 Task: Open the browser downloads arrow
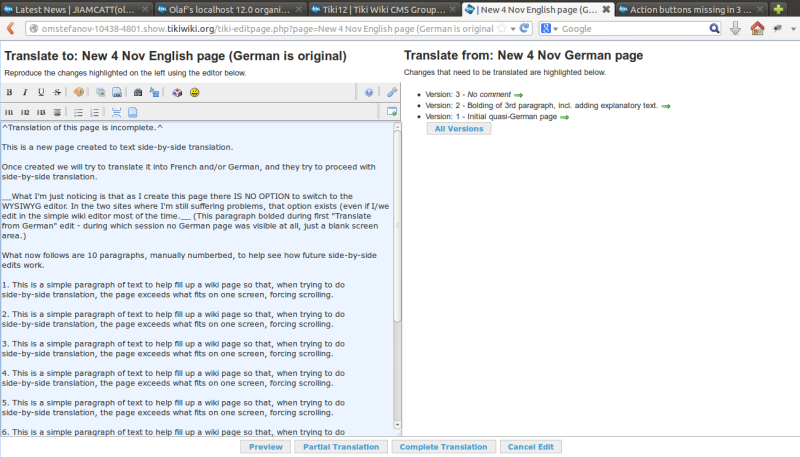point(735,29)
